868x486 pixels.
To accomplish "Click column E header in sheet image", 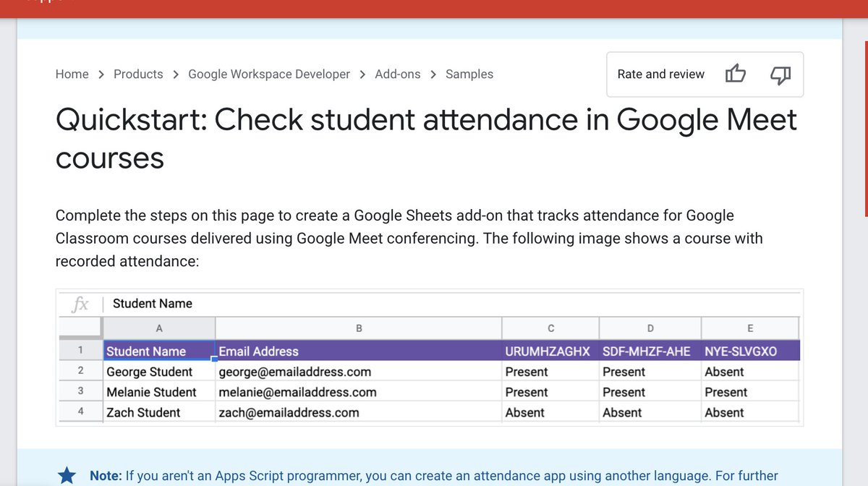I will (x=750, y=328).
